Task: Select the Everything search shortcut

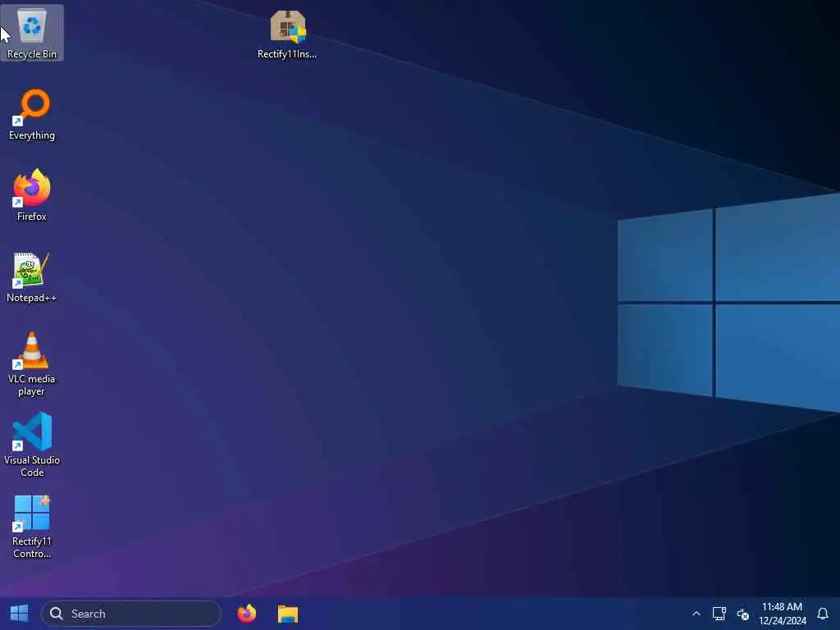Action: pyautogui.click(x=32, y=115)
